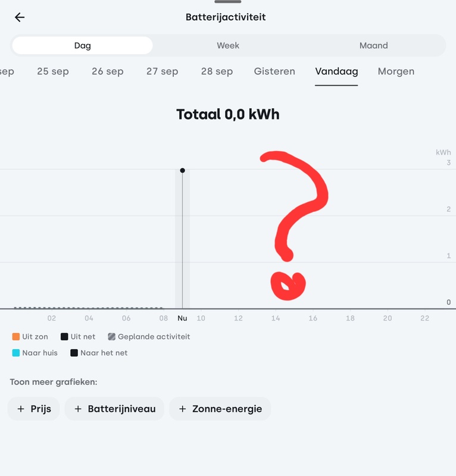Click the orange Uit zon legend swatch
Screen dimensions: 456x476
16,337
